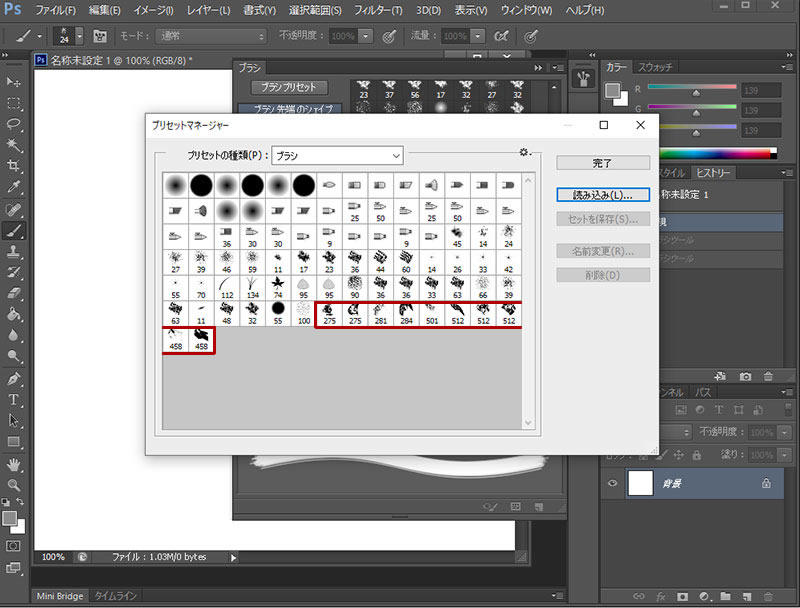Screen dimensions: 800x608
Task: Swap foreground and background colors
Action: (x=19, y=502)
